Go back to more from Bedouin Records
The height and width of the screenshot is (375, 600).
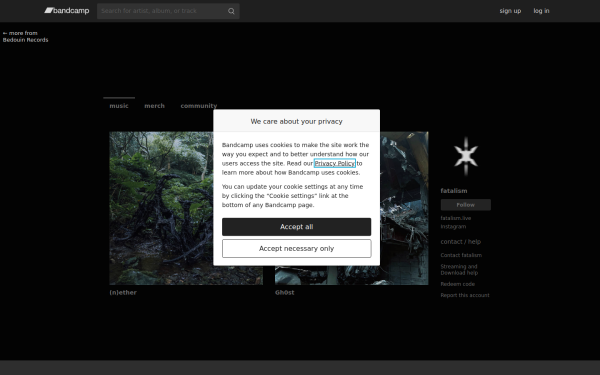(25, 36)
